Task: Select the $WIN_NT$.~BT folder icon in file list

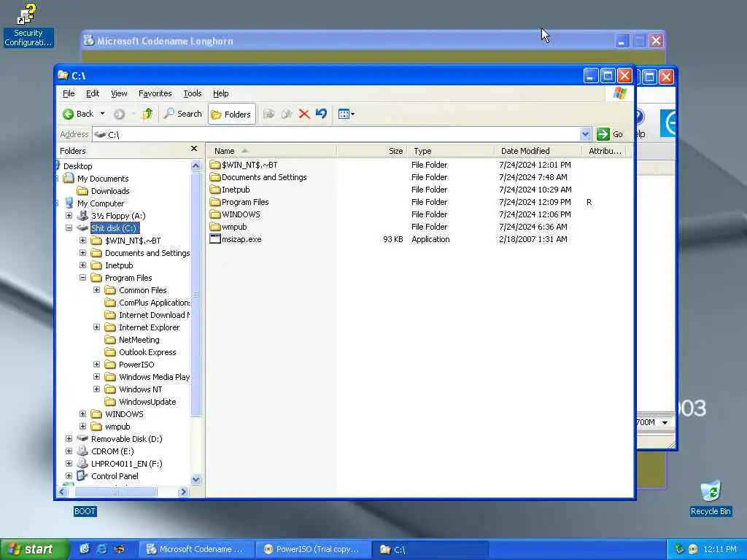Action: pos(215,165)
